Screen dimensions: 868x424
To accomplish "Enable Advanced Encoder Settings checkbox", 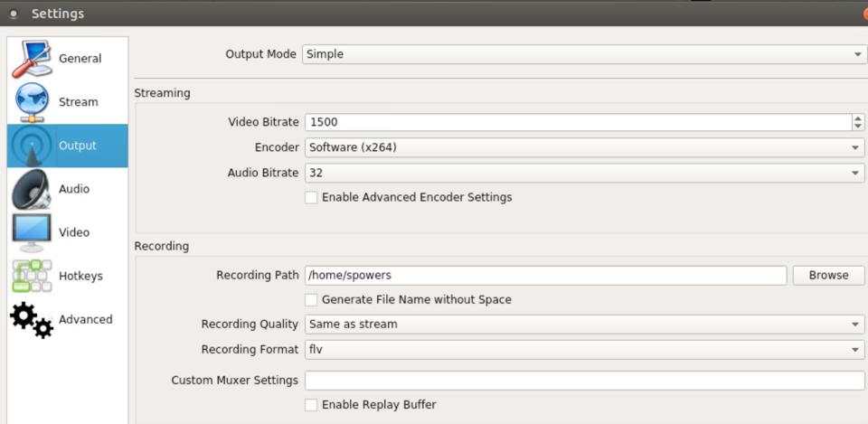I will click(311, 197).
